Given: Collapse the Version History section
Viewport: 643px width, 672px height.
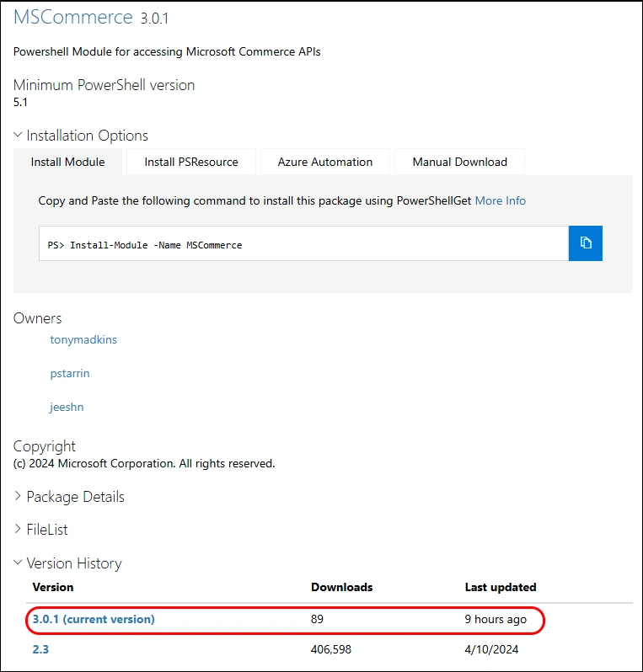Looking at the screenshot, I should point(67,563).
